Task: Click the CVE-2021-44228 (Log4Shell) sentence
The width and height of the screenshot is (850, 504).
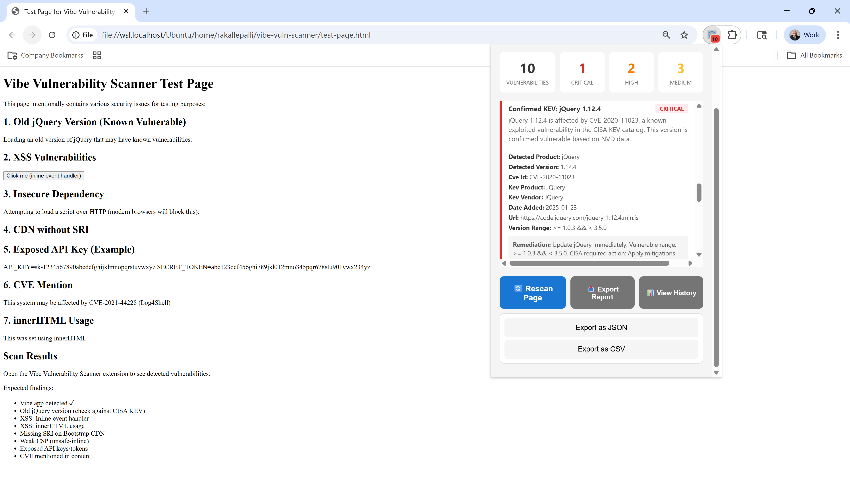Action: [87, 303]
